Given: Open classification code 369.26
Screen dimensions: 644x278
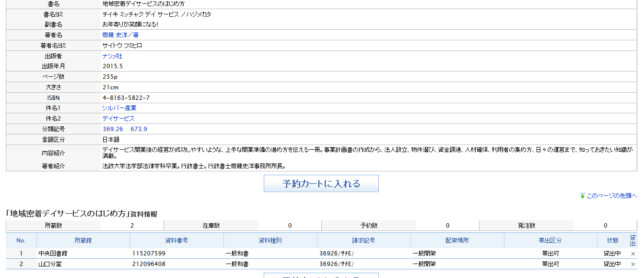Looking at the screenshot, I should [113, 129].
